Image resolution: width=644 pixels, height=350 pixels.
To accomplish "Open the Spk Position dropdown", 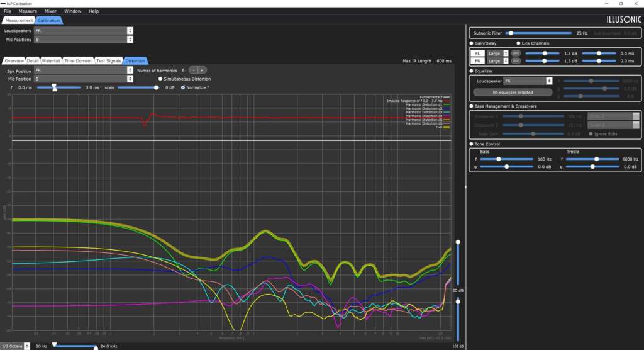I will pos(84,71).
